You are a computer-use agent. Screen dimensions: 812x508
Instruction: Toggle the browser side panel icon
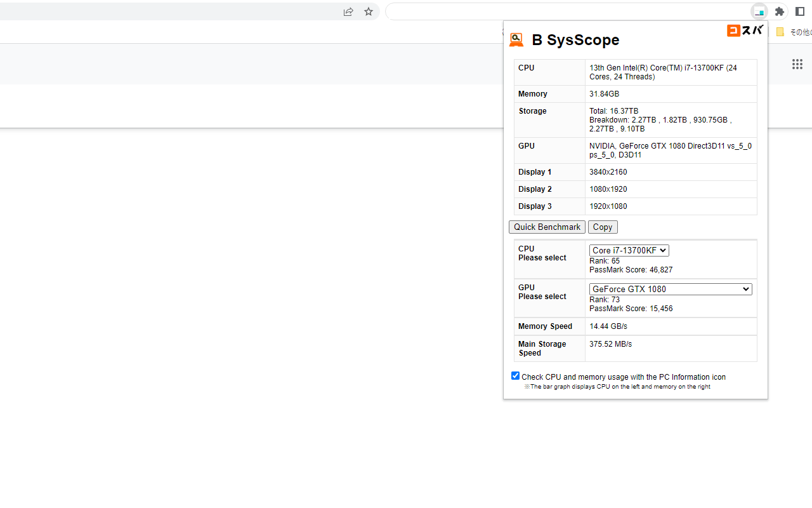[x=800, y=11]
